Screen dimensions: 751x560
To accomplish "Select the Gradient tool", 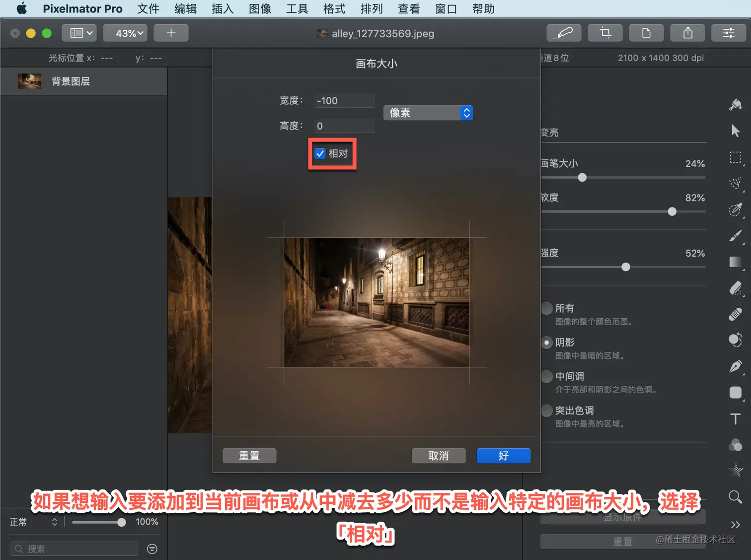I will coord(736,262).
